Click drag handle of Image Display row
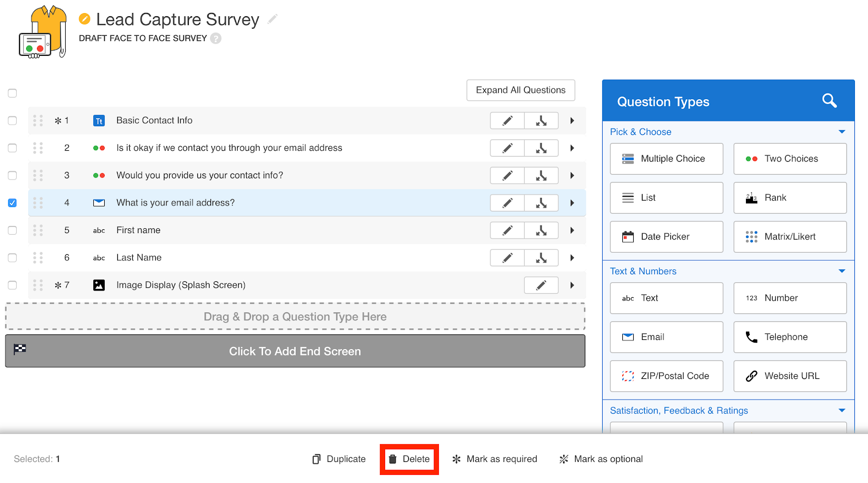 pyautogui.click(x=37, y=285)
